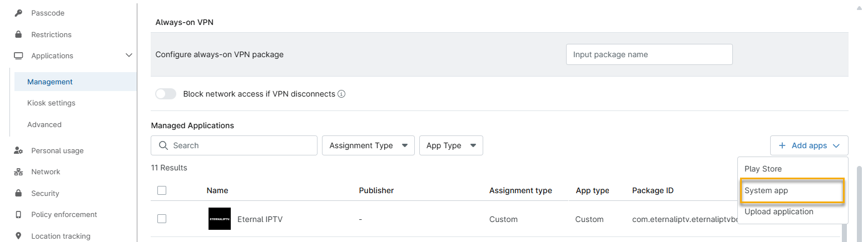Click the Location tracking pin icon
Image resolution: width=868 pixels, height=242 pixels.
18,236
